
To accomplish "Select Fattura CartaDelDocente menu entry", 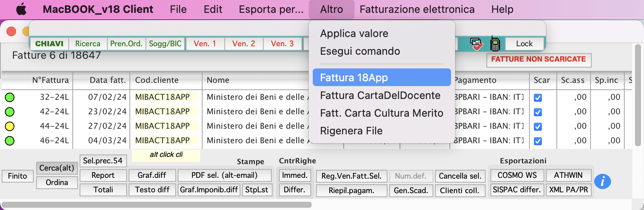I will point(381,95).
